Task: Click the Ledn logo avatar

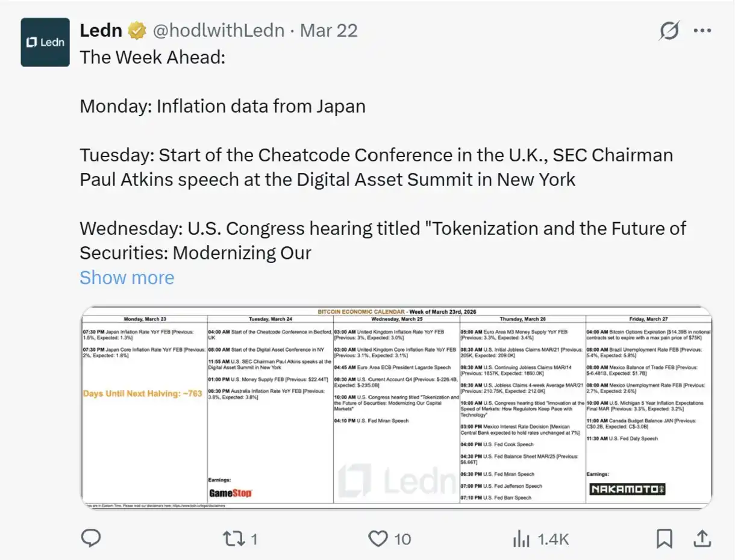Action: [45, 42]
